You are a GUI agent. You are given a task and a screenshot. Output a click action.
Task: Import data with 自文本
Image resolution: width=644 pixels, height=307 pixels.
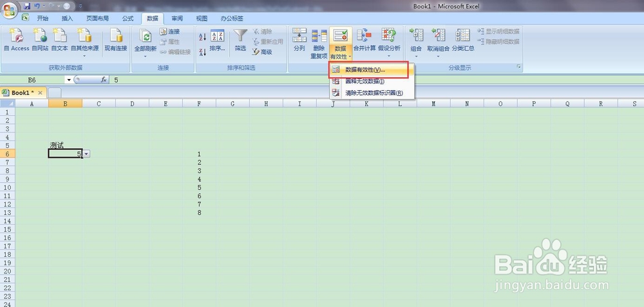pos(59,40)
